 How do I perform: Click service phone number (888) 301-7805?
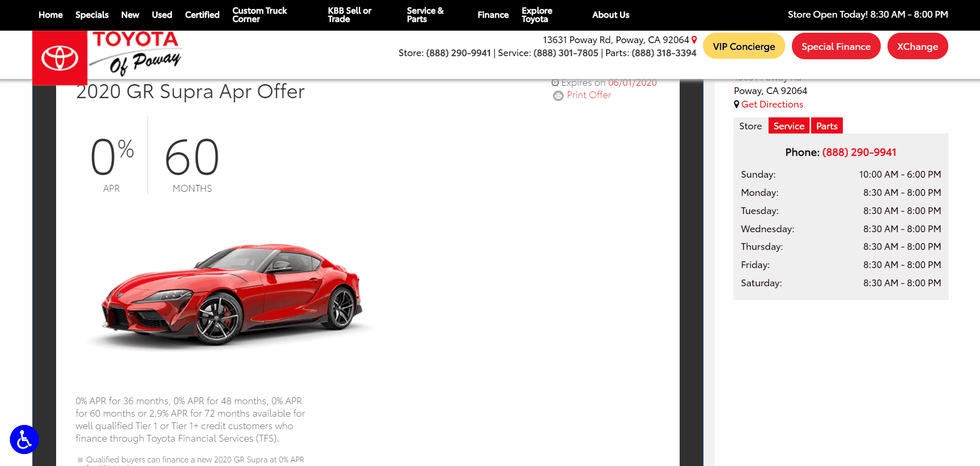(566, 53)
